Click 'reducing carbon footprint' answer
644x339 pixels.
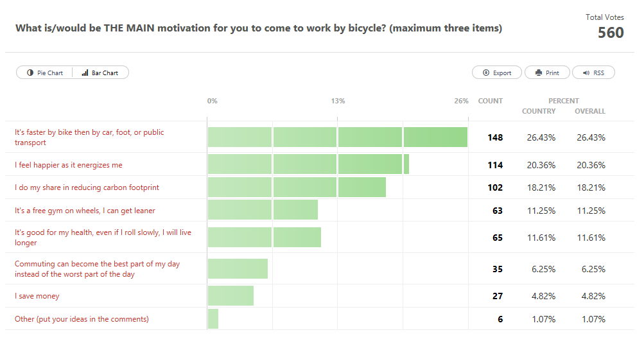87,187
